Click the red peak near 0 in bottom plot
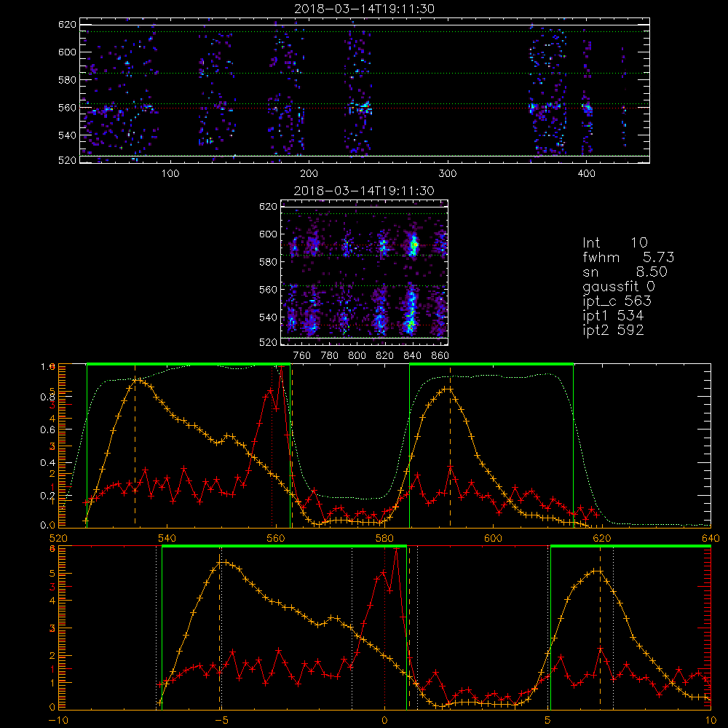728x728 pixels. [x=396, y=548]
